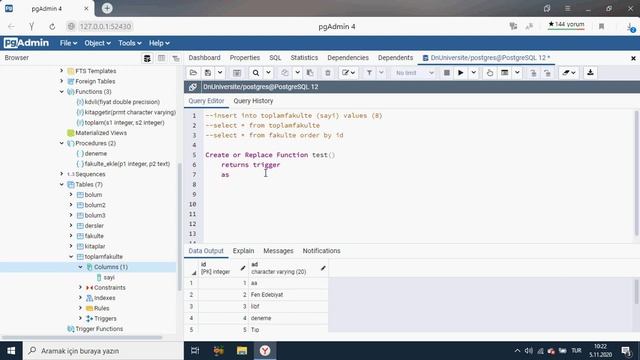Click the Filter funnel icon
This screenshot has width=640, height=360.
tap(369, 73)
